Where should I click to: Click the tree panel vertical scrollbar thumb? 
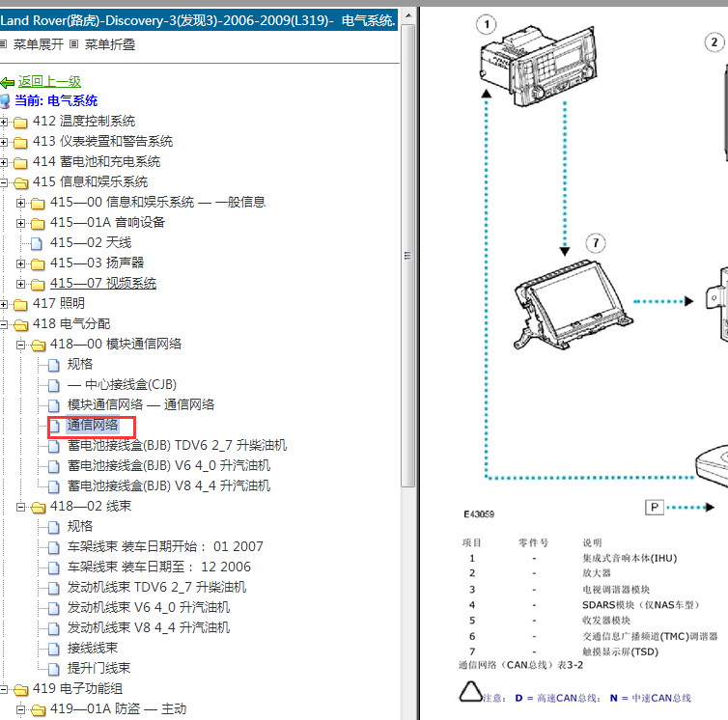(x=408, y=256)
